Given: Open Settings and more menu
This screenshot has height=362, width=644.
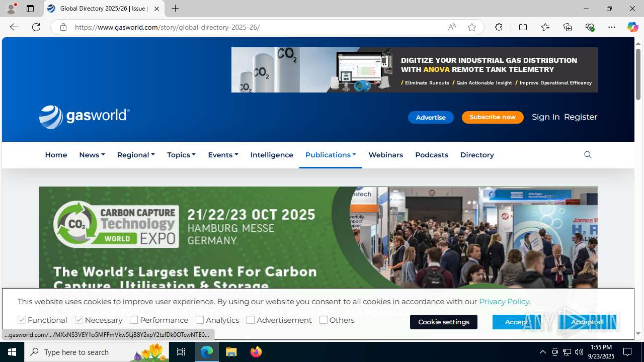Looking at the screenshot, I should coord(612,27).
